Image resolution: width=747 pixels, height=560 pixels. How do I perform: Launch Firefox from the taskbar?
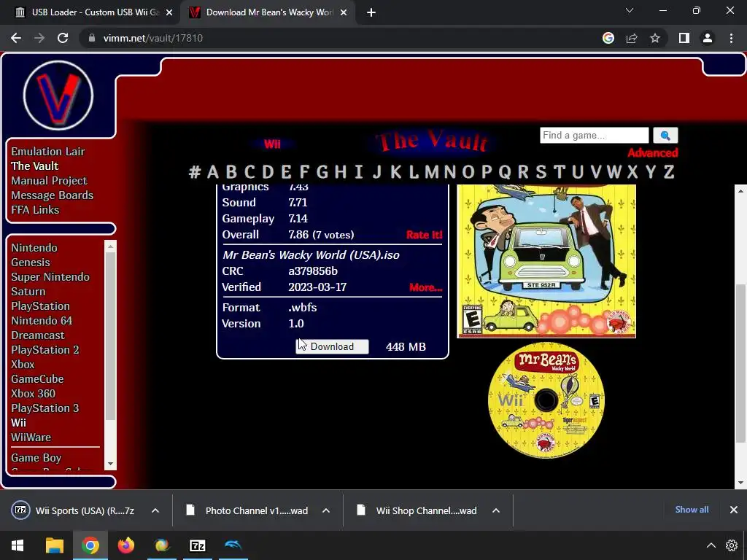point(125,545)
